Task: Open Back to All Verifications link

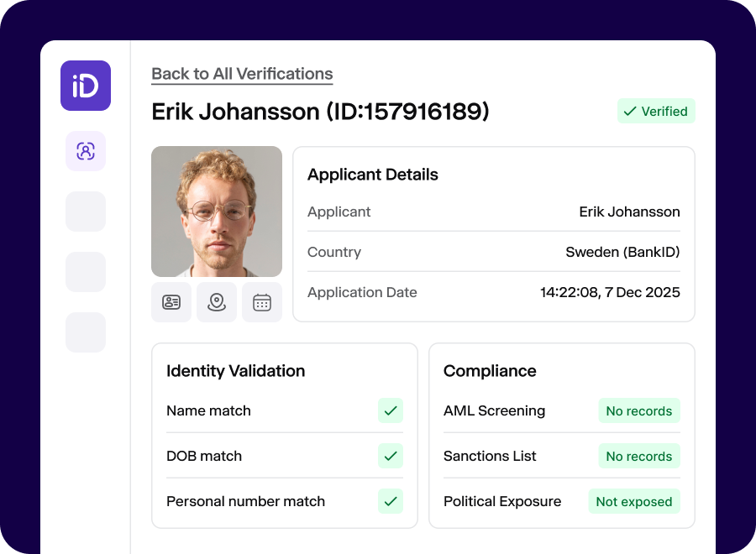Action: point(242,74)
